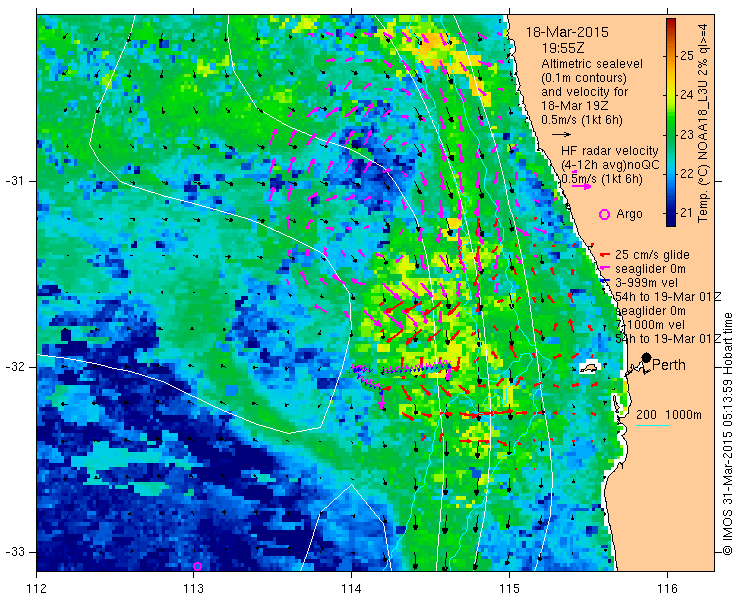Screen dimensions: 740x600
Task: Select the Argo float marker near 113°E, 33°S
Action: 197,566
